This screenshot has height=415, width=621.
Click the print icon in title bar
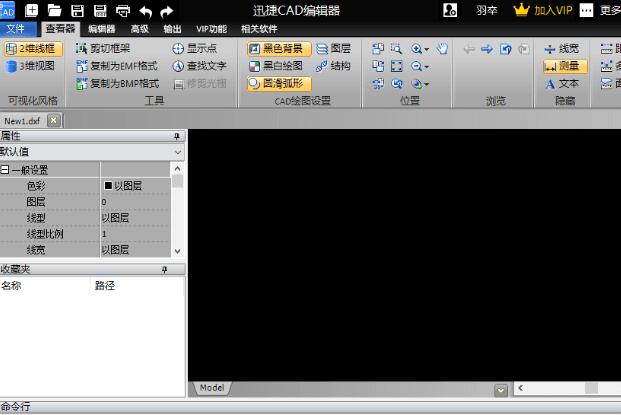coord(123,10)
